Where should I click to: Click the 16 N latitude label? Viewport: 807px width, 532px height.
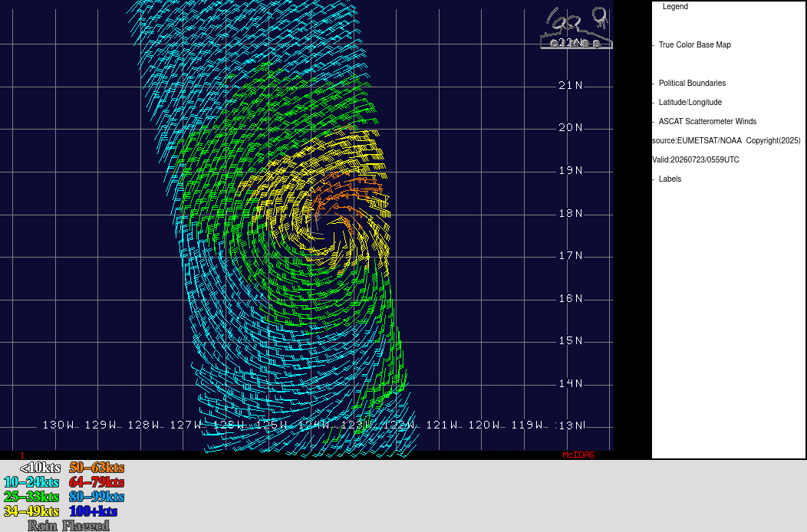[x=571, y=298]
